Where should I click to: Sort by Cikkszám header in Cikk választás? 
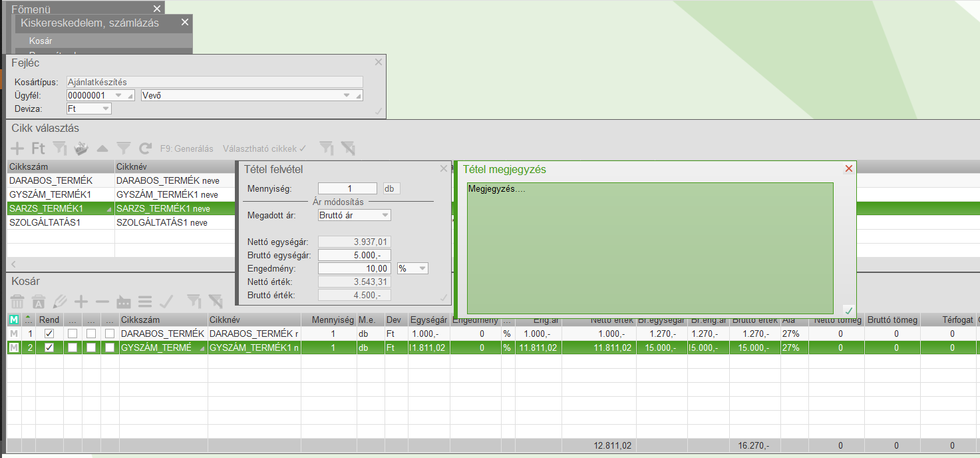[61, 166]
